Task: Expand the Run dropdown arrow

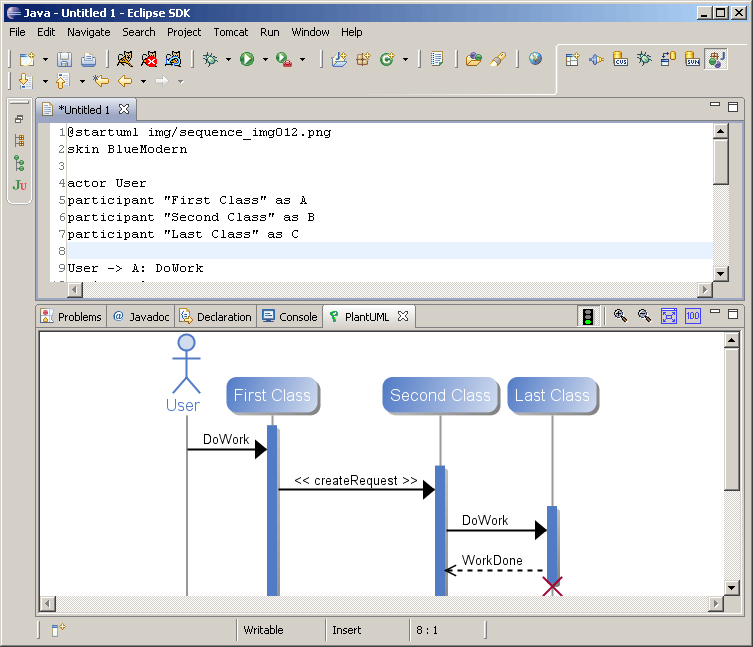Action: point(265,60)
